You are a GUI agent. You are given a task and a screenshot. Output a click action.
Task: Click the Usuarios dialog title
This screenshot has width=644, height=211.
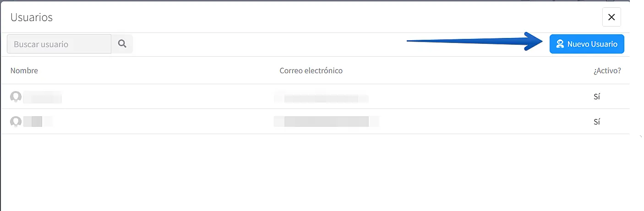[x=32, y=17]
